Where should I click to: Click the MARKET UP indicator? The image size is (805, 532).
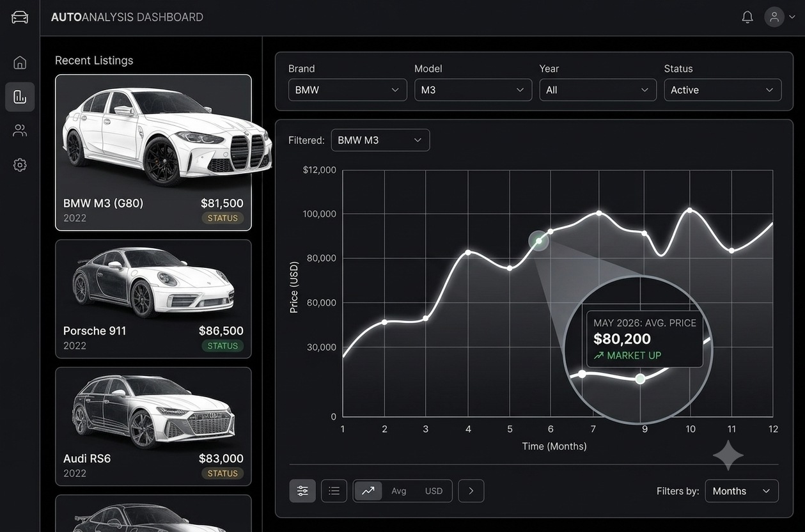pyautogui.click(x=627, y=356)
